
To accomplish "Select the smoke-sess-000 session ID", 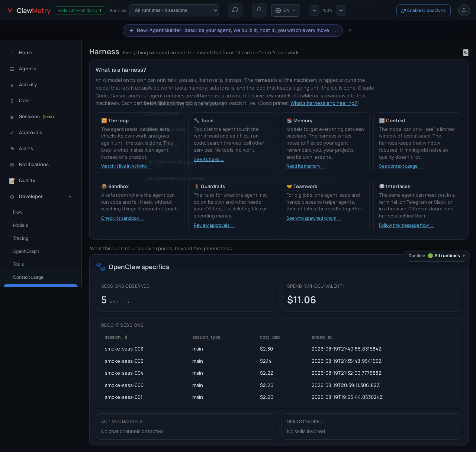I will pos(124,385).
